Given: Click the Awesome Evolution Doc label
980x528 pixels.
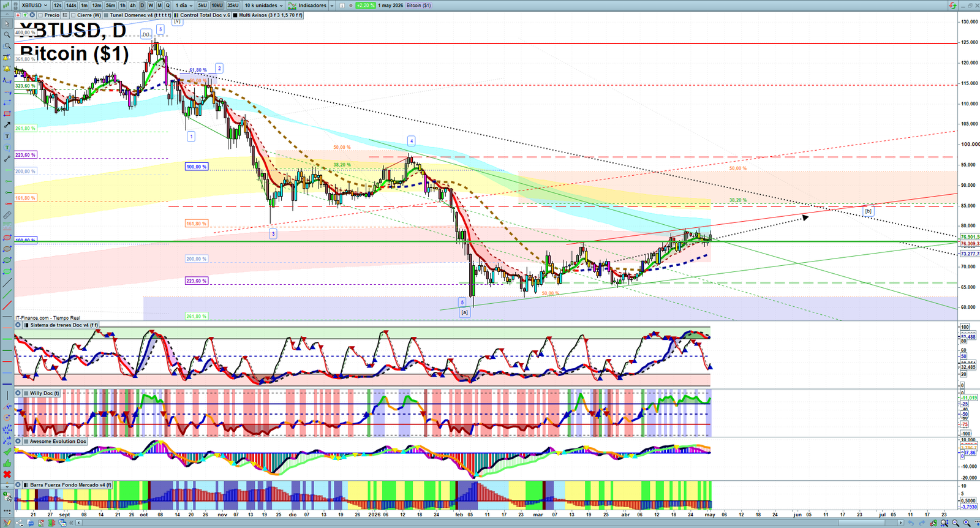Looking at the screenshot, I should coord(58,441).
